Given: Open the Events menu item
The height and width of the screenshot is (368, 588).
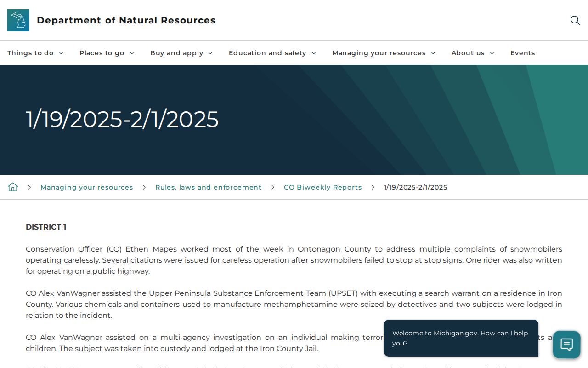Looking at the screenshot, I should pyautogui.click(x=522, y=53).
